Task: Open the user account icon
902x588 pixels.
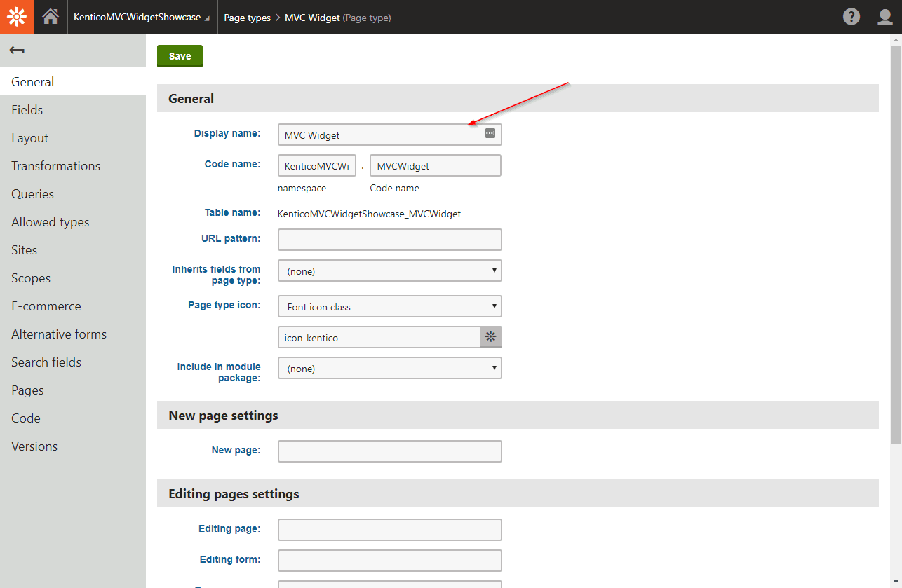Action: tap(885, 17)
